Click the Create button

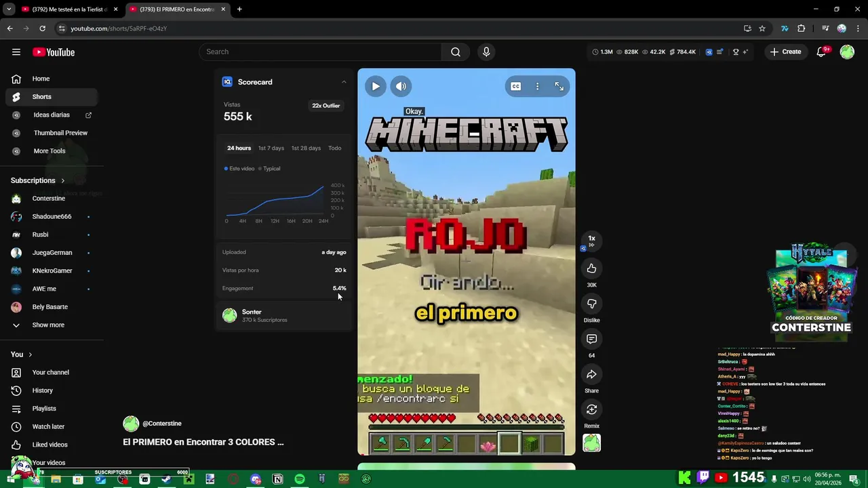coord(785,52)
